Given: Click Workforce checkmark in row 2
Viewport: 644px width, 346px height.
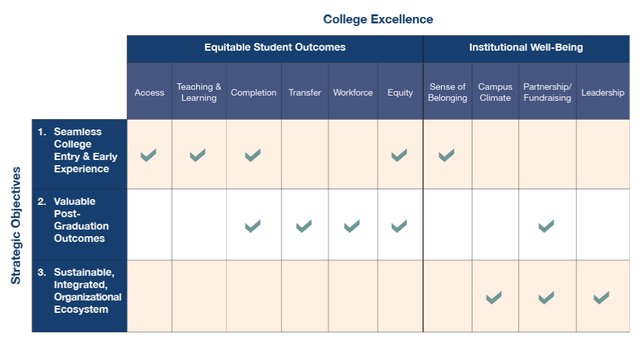Looking at the screenshot, I should pos(352,226).
